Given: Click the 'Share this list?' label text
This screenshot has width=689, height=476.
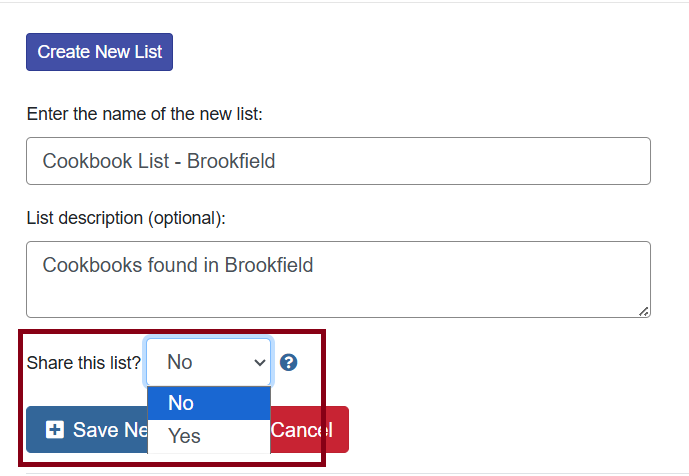Looking at the screenshot, I should [84, 363].
